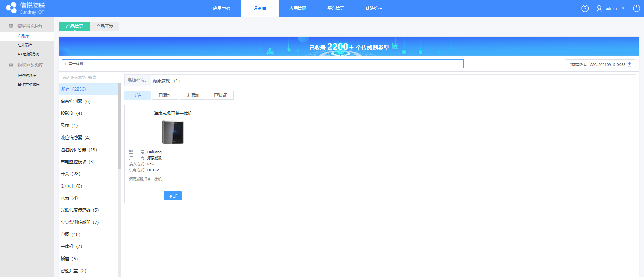
Task: Switch to the 产品开发 tab
Action: 105,26
